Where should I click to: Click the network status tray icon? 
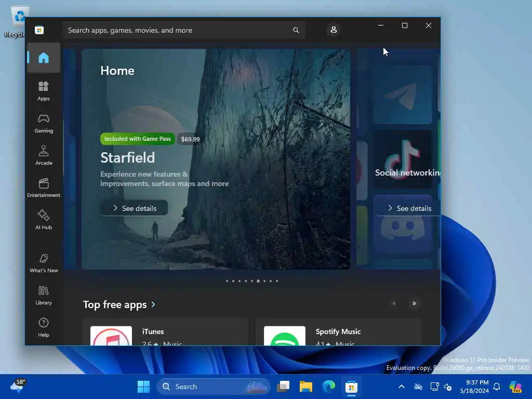point(435,387)
